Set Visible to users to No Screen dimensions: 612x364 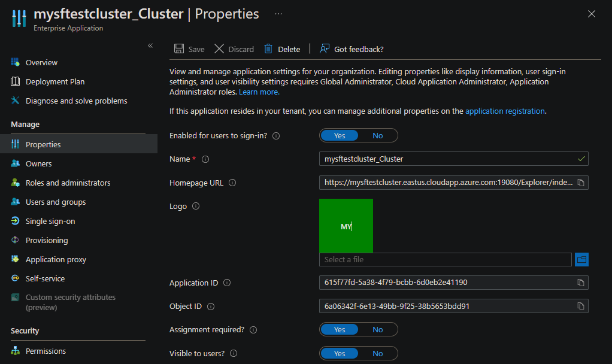click(377, 353)
